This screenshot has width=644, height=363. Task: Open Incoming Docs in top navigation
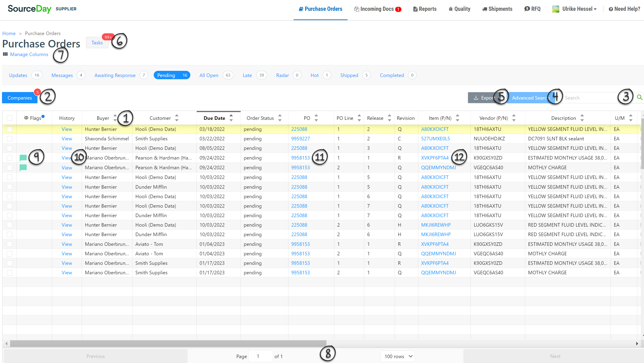(378, 9)
